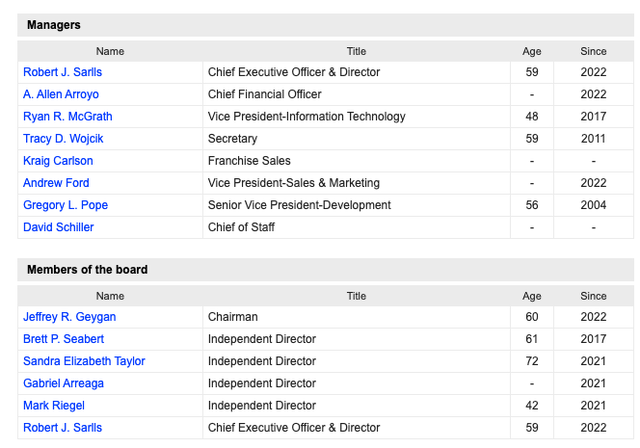640x448 pixels.
Task: Click the Name column header in board table
Action: [110, 296]
